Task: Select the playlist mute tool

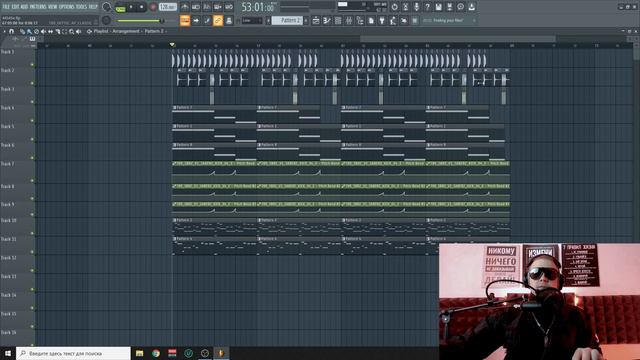Action: [x=43, y=31]
